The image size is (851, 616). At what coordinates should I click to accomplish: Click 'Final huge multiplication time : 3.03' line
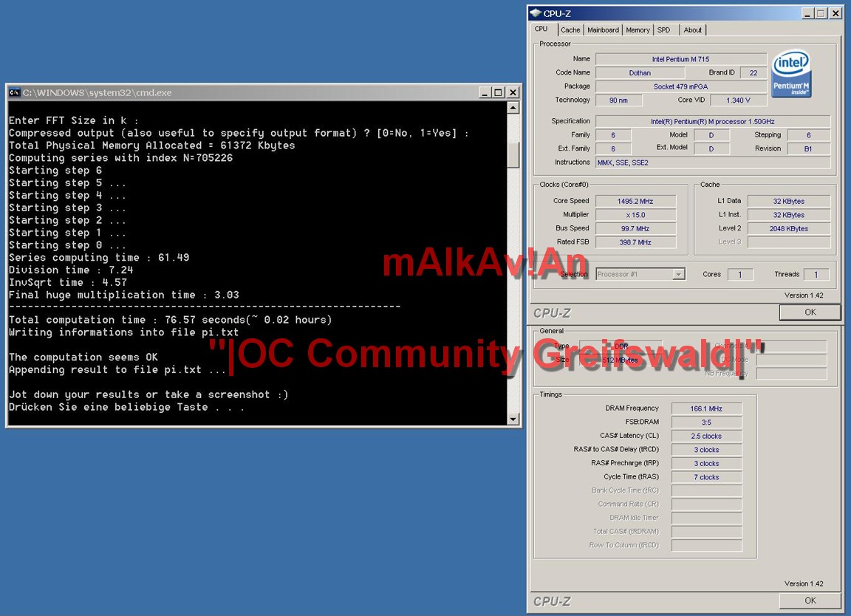pos(124,295)
